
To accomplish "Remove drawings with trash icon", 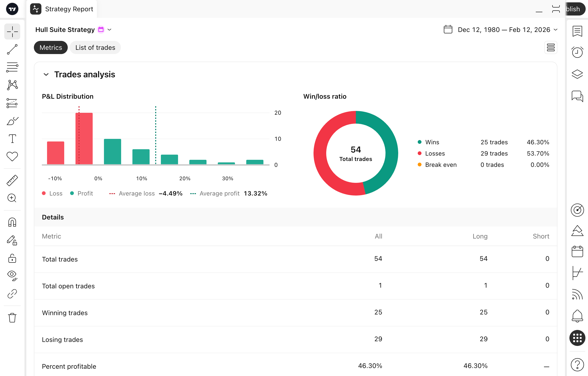I will (x=12, y=318).
